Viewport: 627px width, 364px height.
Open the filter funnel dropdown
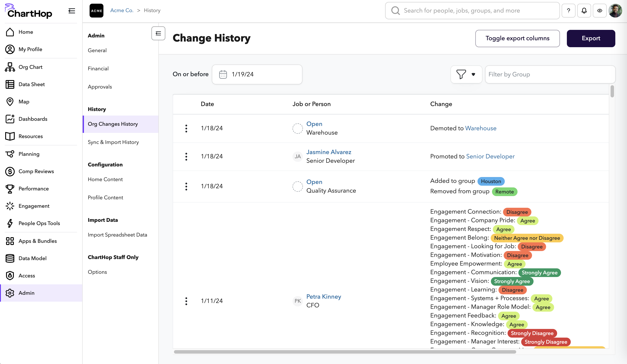tap(466, 74)
